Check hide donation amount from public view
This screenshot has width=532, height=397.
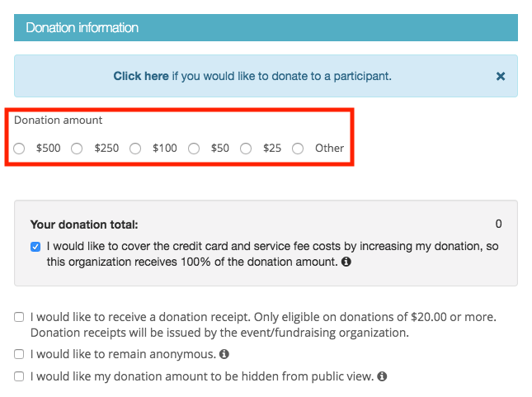pos(19,376)
